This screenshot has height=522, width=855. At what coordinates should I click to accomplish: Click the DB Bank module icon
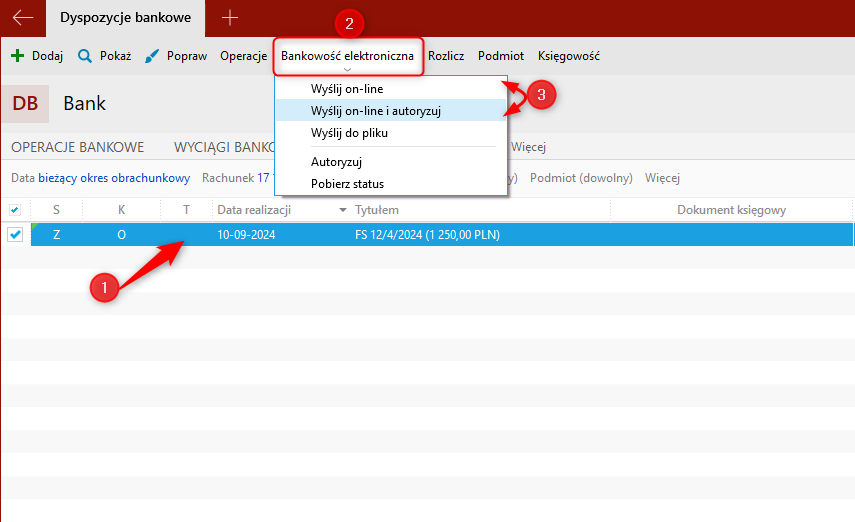pyautogui.click(x=25, y=104)
